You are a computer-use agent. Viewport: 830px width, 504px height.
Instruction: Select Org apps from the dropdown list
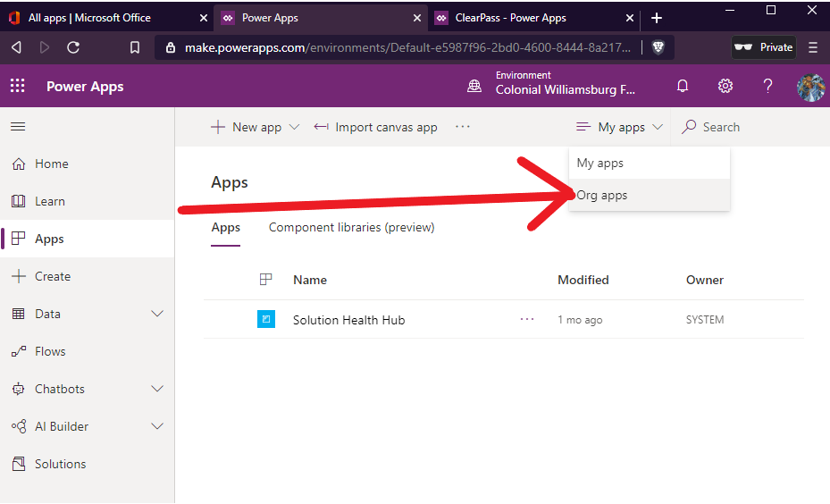pyautogui.click(x=650, y=196)
